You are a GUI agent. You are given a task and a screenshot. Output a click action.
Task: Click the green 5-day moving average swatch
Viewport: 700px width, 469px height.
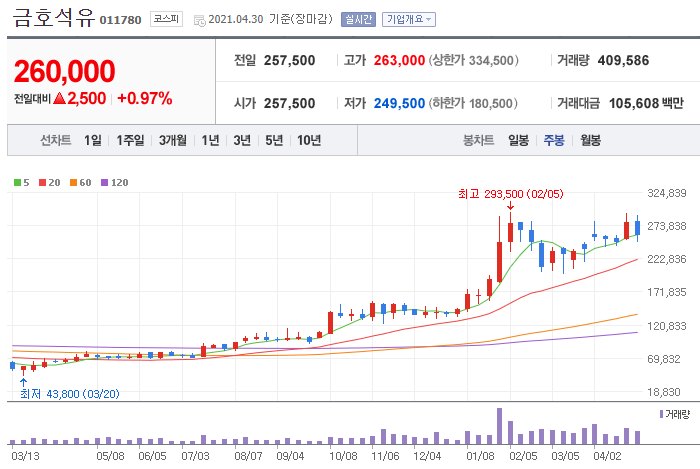[x=17, y=182]
